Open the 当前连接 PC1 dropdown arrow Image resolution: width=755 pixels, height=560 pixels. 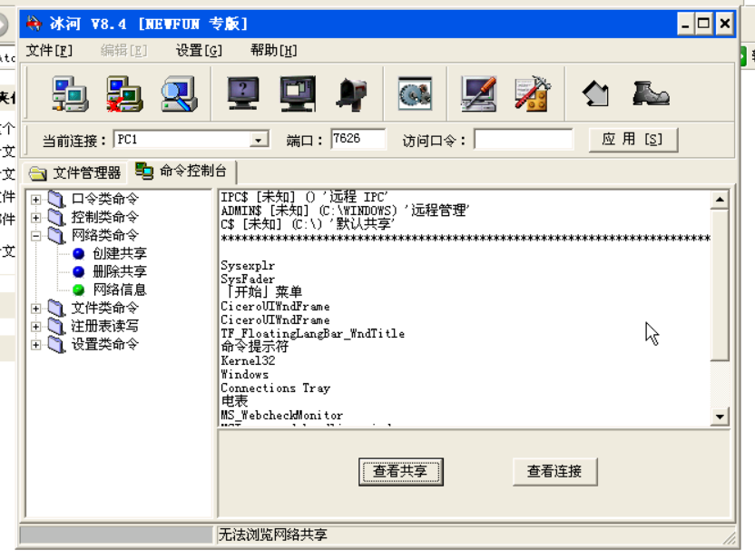(x=259, y=140)
